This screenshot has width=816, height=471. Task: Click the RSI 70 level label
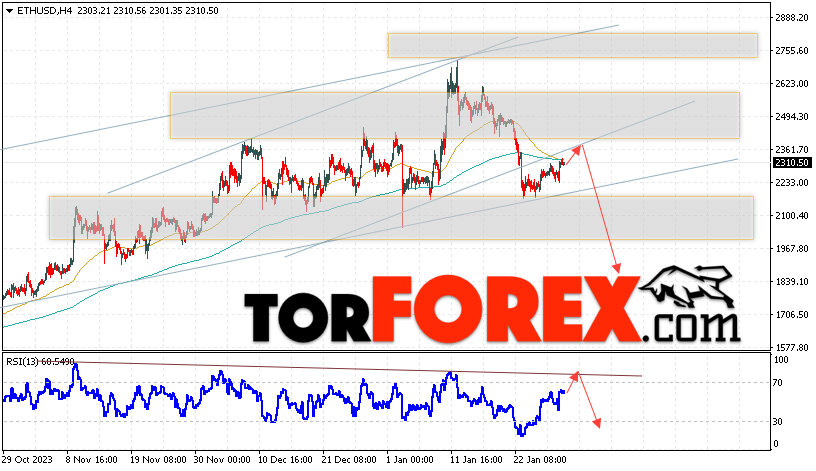pos(777,383)
